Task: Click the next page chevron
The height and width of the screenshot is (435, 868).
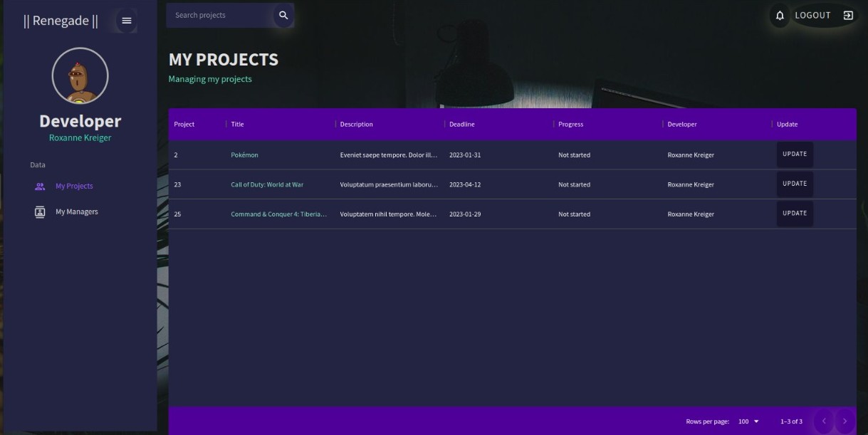Action: (x=845, y=421)
